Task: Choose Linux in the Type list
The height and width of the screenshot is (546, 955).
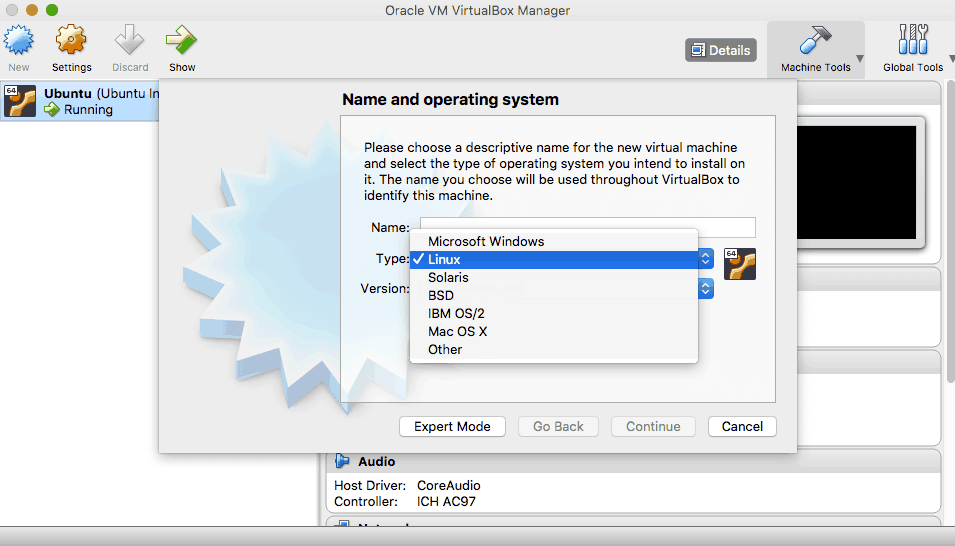Action: click(x=554, y=260)
